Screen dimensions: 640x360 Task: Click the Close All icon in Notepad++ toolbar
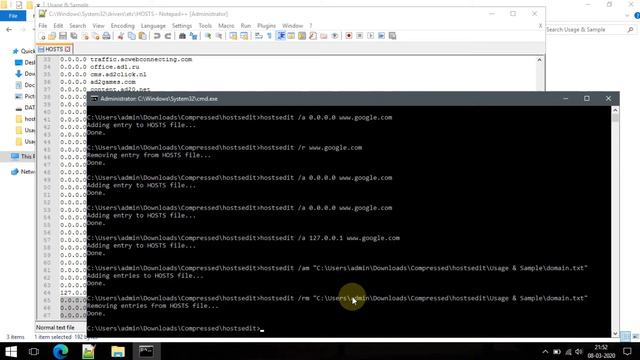pos(96,36)
